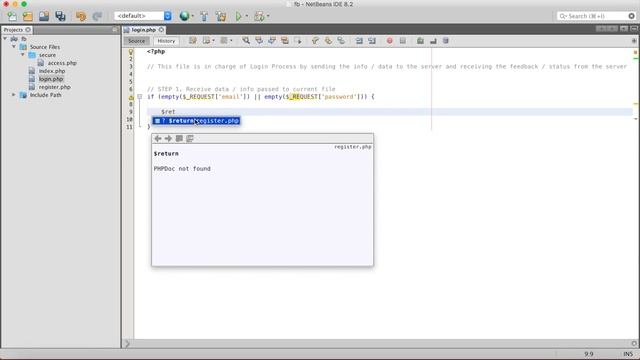Click the 9:9 cursor position in status bar

[x=589, y=354]
